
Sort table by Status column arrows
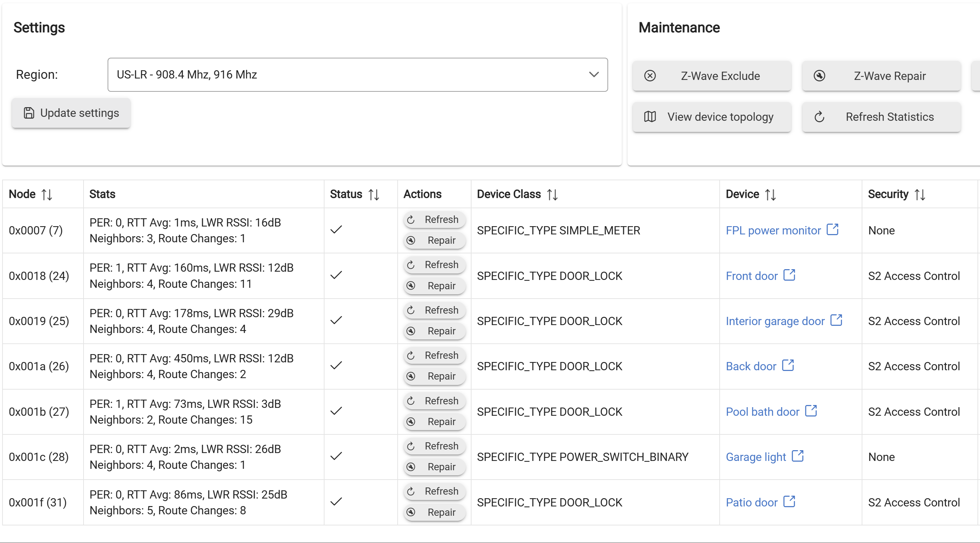point(374,194)
